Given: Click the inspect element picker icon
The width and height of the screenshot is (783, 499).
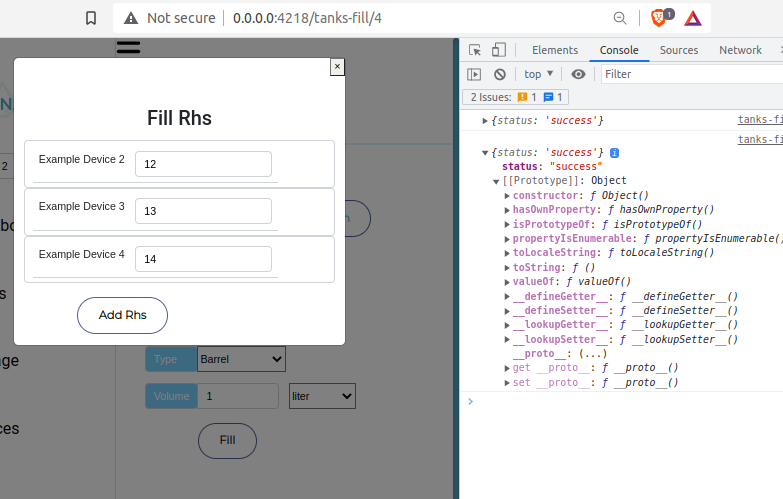Looking at the screenshot, I should pyautogui.click(x=475, y=50).
